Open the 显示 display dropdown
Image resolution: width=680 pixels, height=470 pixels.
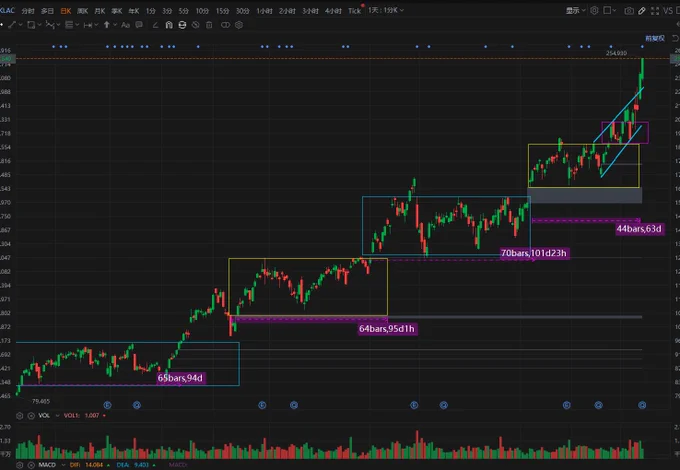[575, 10]
